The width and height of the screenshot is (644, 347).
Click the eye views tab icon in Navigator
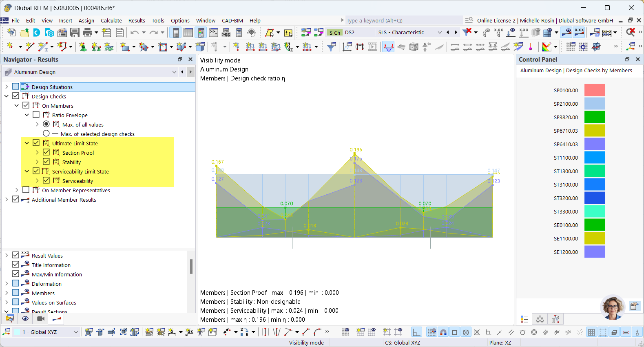pos(25,318)
